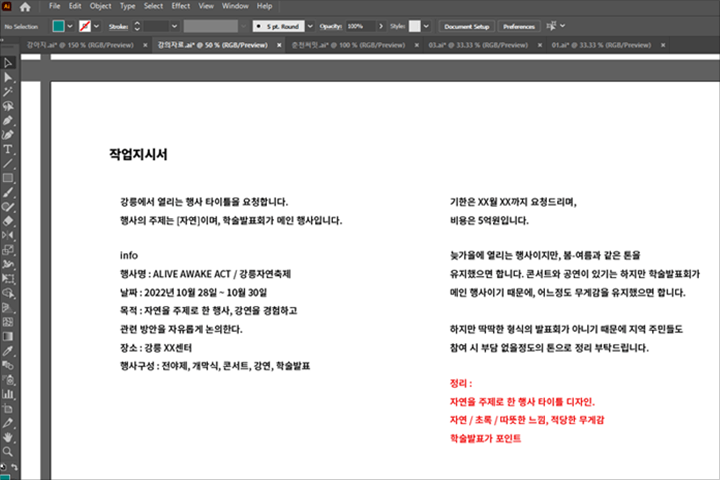720x480 pixels.
Task: Click the Home icon
Action: coord(25,6)
